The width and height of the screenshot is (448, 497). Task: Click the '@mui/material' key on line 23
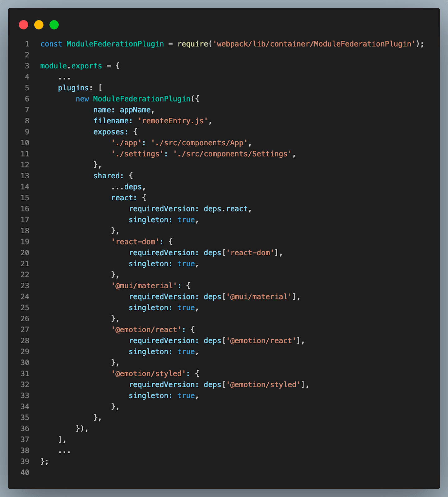click(x=144, y=286)
